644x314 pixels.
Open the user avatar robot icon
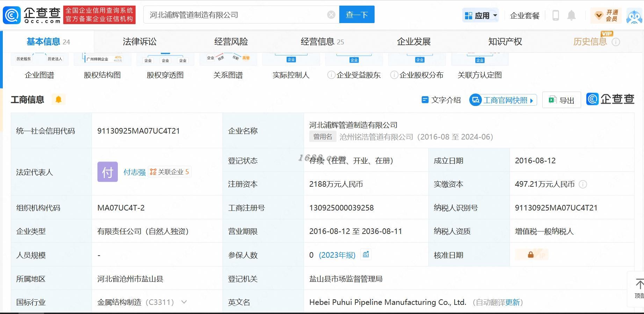tap(634, 16)
